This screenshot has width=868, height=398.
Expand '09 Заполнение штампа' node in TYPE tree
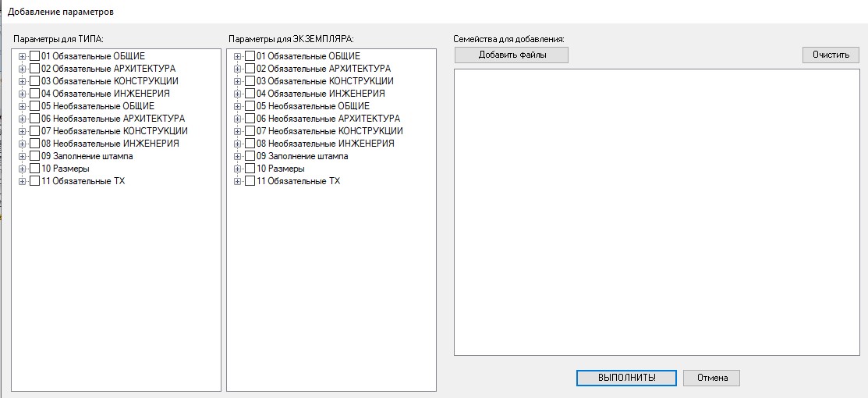[x=22, y=156]
